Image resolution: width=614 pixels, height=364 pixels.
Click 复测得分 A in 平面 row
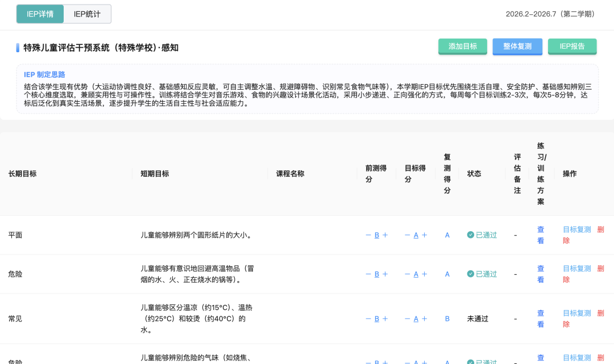(x=447, y=235)
